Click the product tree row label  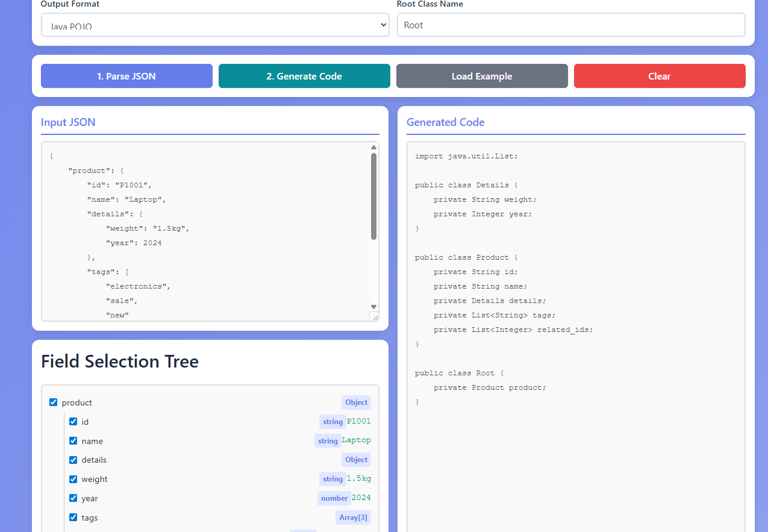77,402
